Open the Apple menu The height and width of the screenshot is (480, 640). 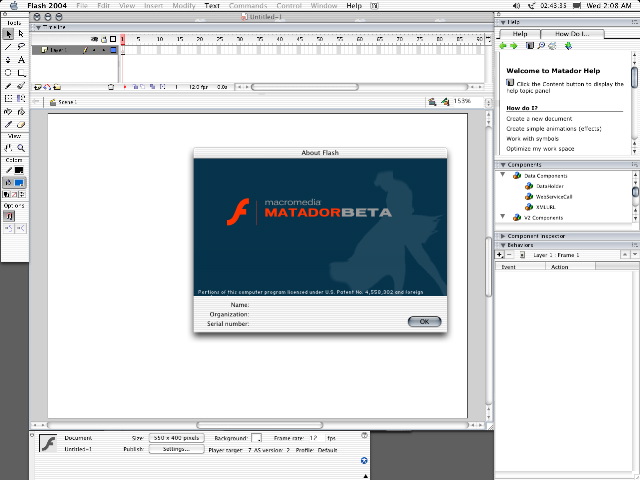point(13,6)
